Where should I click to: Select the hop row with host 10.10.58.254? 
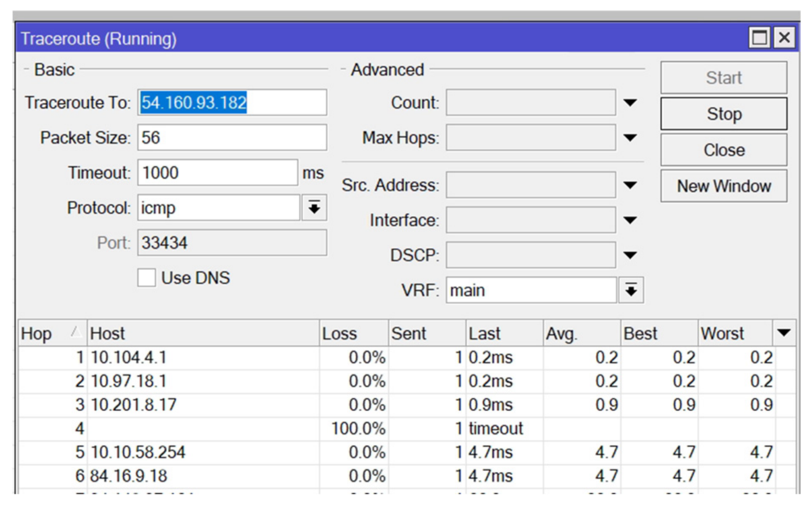(407, 452)
